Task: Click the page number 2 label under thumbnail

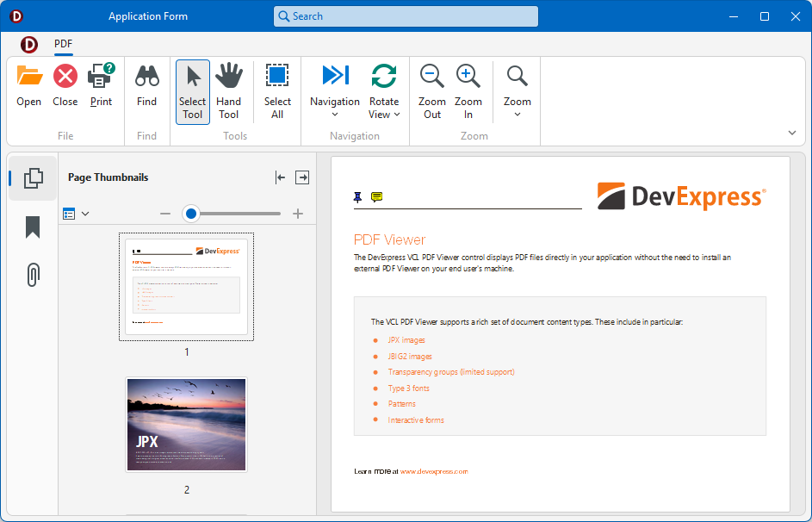Action: 187,489
